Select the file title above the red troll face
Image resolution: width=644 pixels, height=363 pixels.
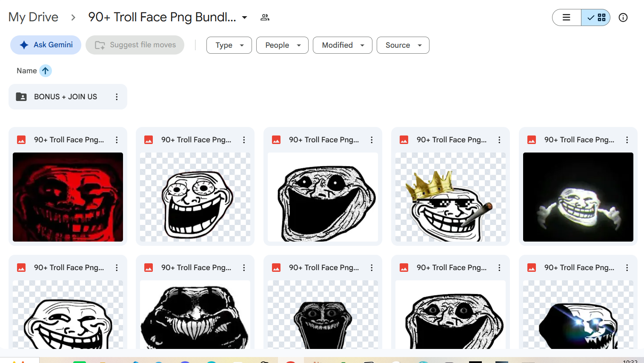[69, 140]
